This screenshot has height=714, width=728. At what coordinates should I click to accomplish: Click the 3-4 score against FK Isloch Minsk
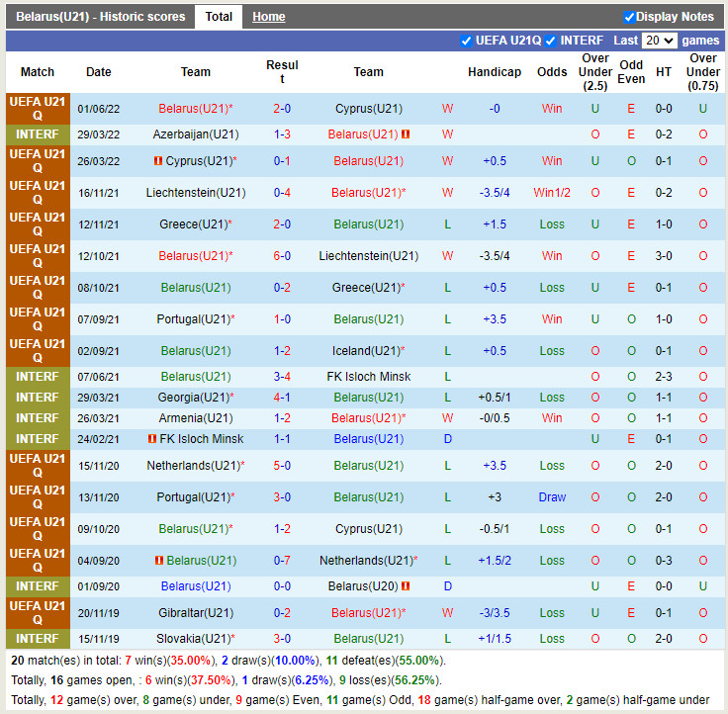282,377
